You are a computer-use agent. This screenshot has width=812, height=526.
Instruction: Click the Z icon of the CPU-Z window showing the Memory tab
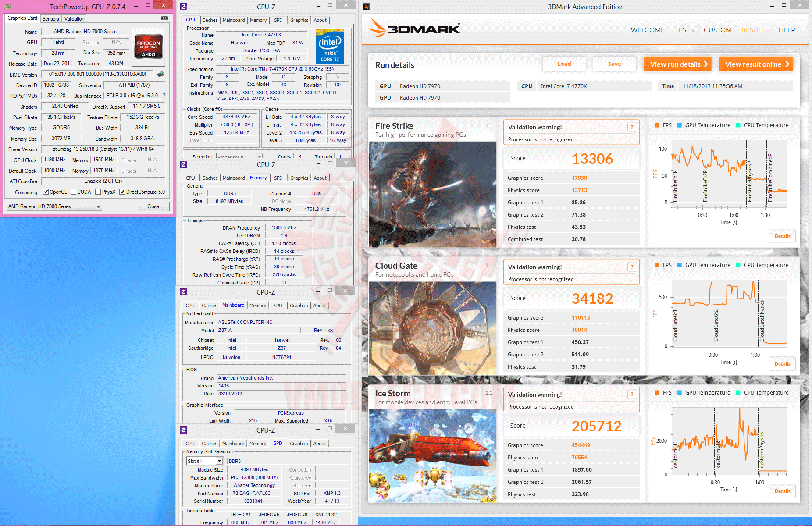point(184,164)
